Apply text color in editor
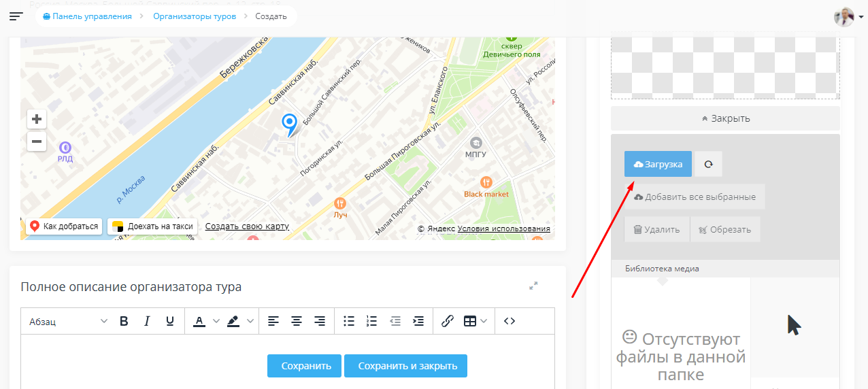 199,322
